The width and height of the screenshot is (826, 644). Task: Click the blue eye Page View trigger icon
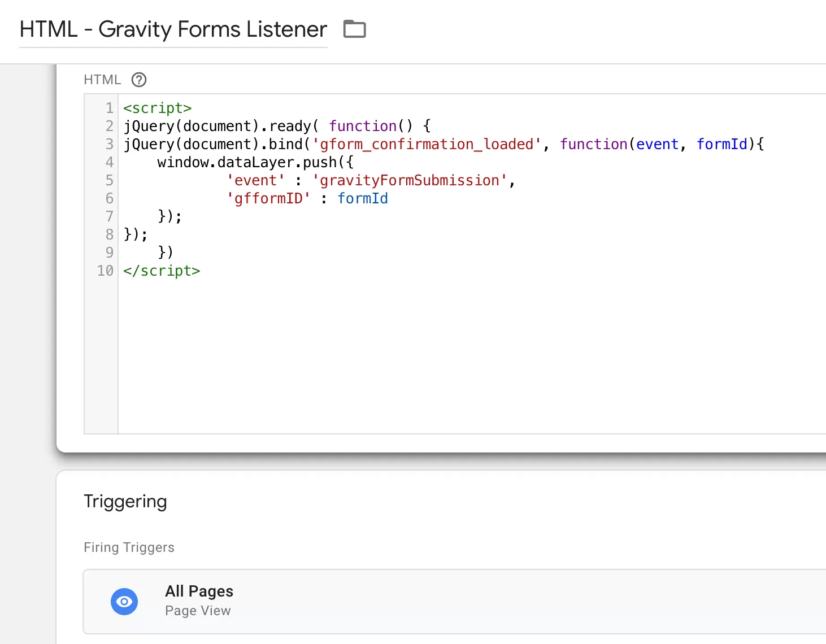[x=124, y=602]
